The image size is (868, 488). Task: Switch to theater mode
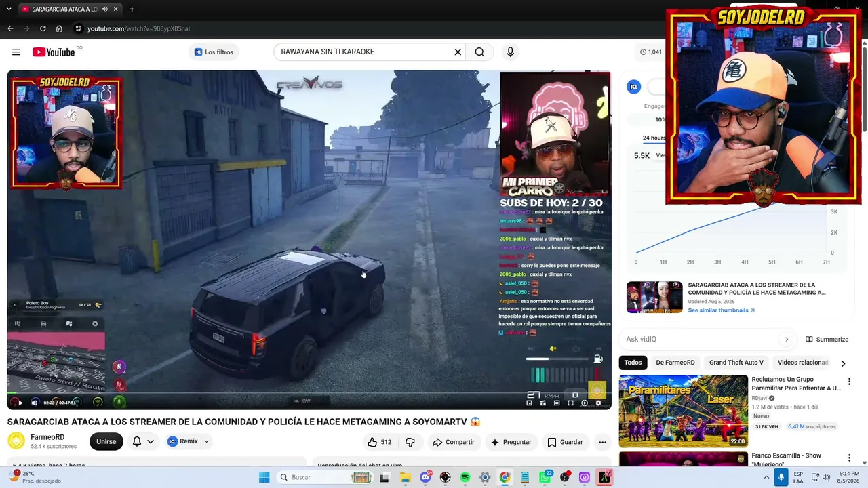(557, 403)
